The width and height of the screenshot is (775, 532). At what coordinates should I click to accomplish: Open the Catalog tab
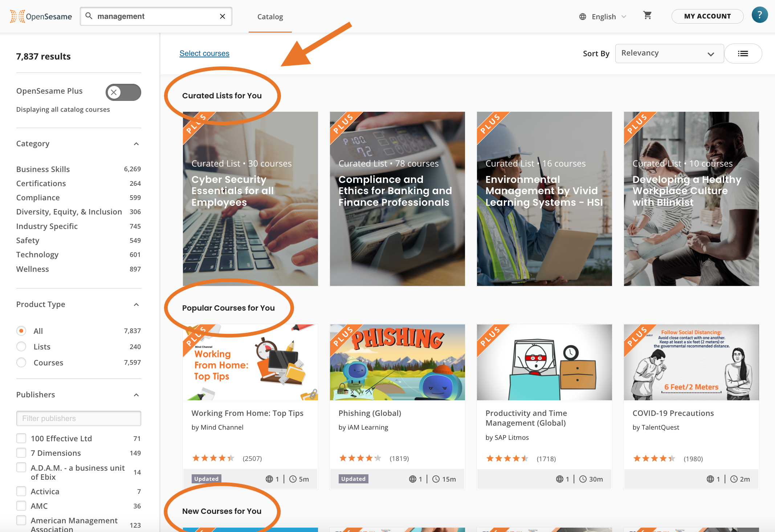270,17
